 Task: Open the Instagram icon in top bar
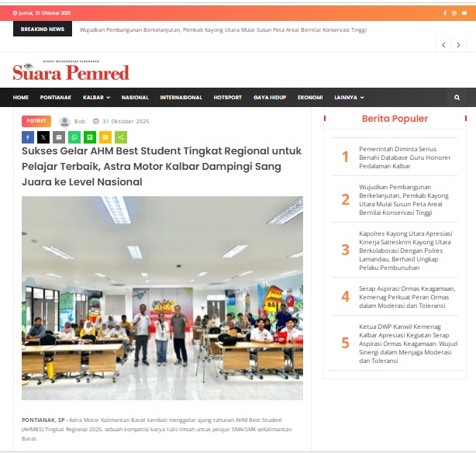coord(455,13)
